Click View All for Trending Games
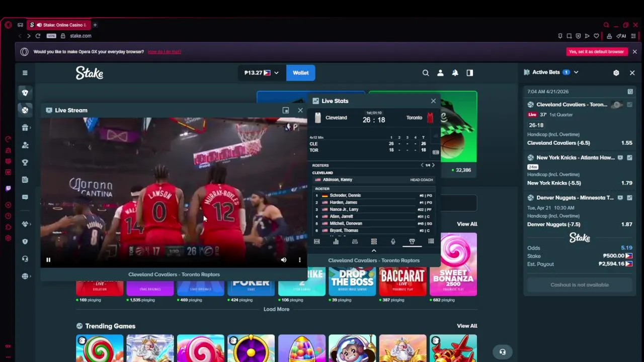The width and height of the screenshot is (644, 362). 467,326
